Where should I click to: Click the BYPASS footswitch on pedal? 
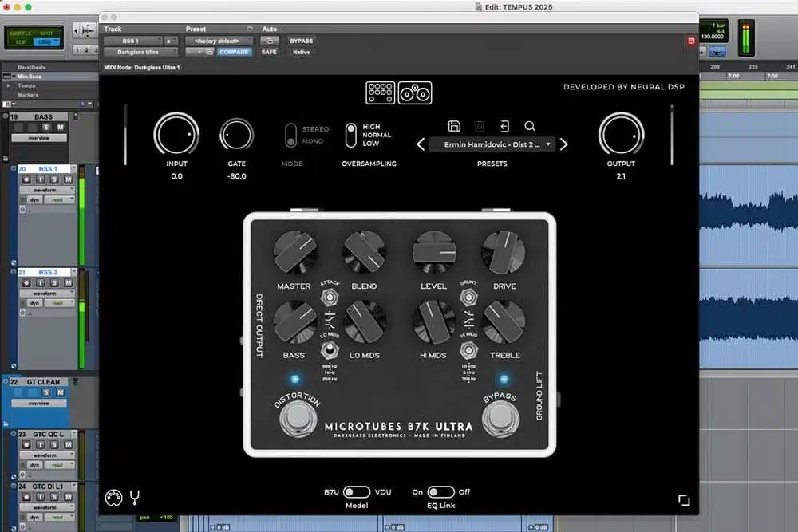pyautogui.click(x=501, y=419)
